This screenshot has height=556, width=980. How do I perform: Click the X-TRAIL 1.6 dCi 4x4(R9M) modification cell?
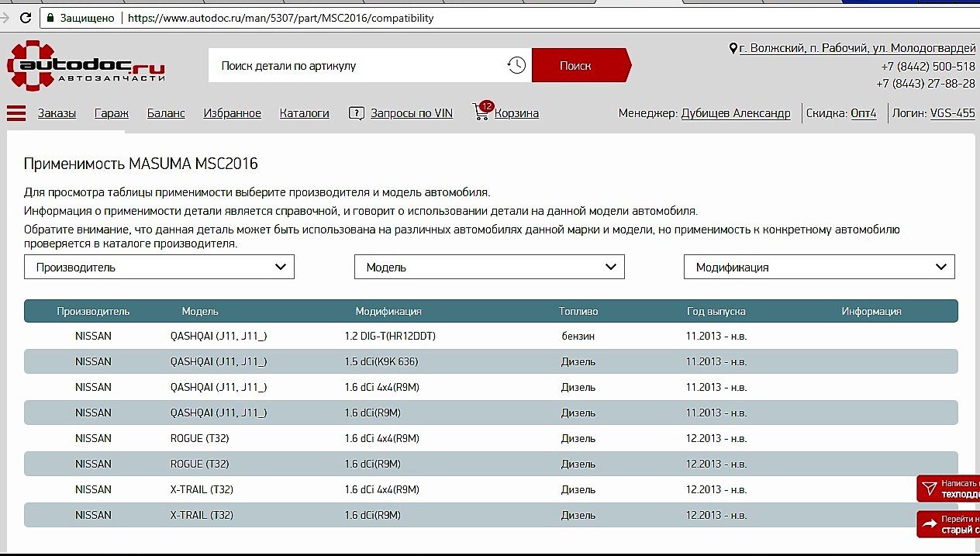[x=382, y=489]
